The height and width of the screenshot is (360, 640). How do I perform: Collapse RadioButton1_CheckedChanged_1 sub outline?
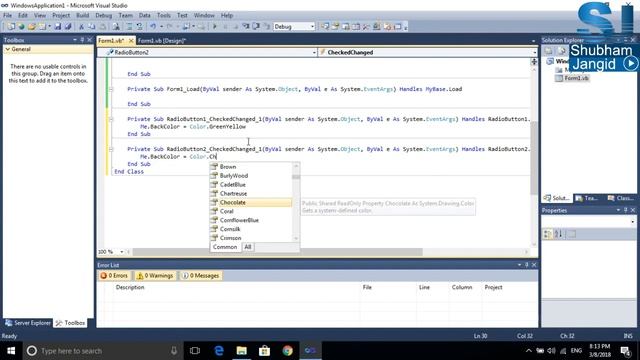coord(111,119)
